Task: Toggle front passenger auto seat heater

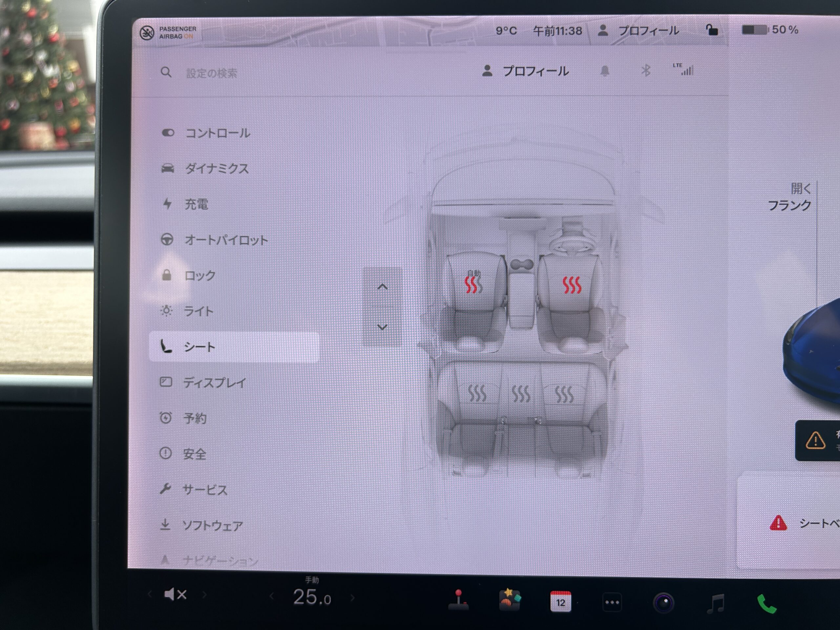Action: 473,284
